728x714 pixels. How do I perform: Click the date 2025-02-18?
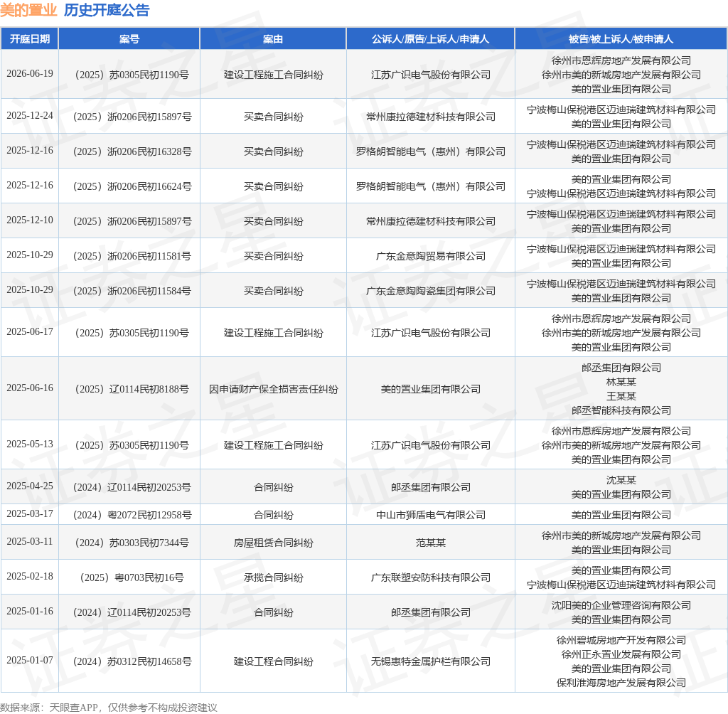click(x=30, y=577)
